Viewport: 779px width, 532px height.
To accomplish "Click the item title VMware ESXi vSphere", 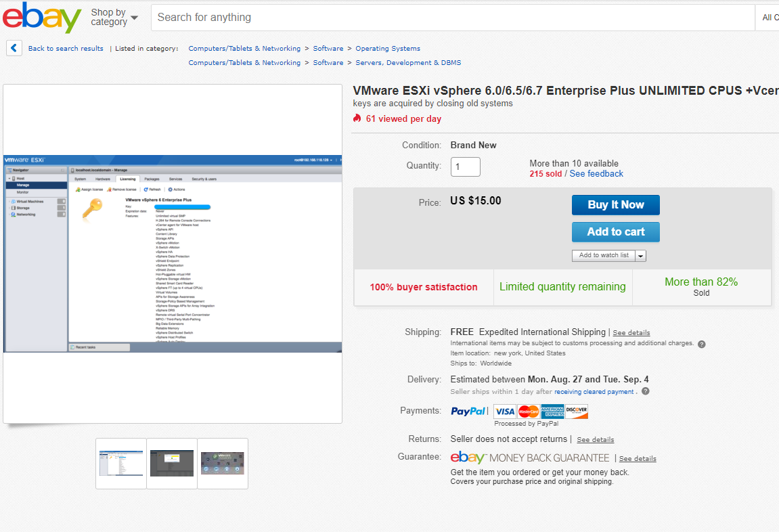I will [x=565, y=91].
